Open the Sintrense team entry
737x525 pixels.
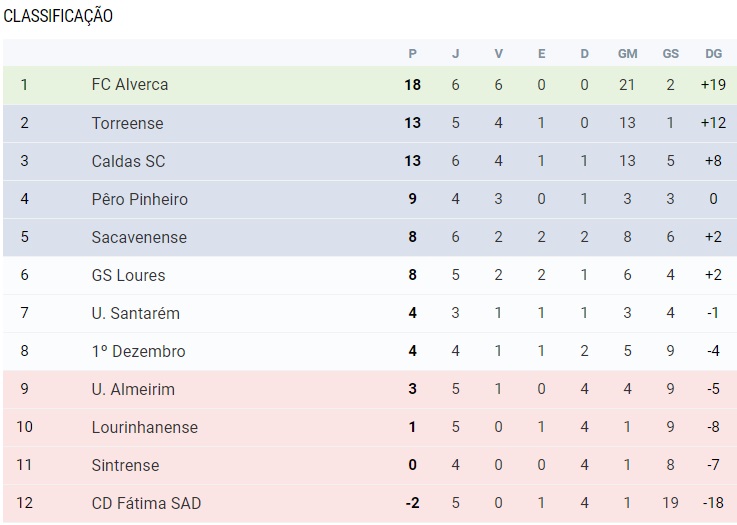pyautogui.click(x=125, y=465)
